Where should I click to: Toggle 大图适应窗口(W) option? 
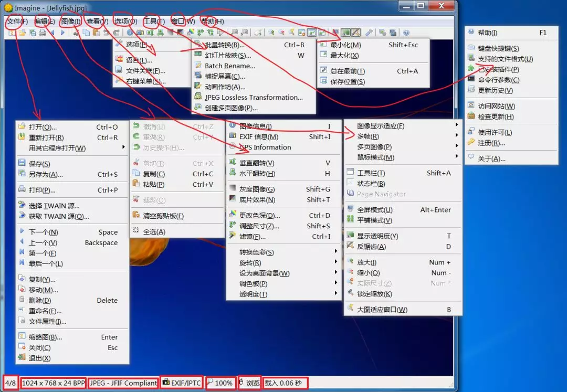click(x=403, y=310)
